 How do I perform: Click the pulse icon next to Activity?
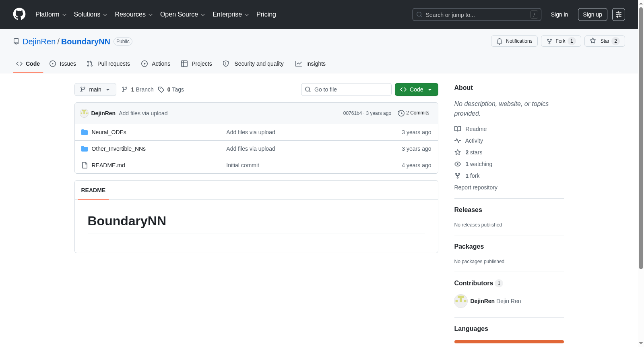pos(458,141)
